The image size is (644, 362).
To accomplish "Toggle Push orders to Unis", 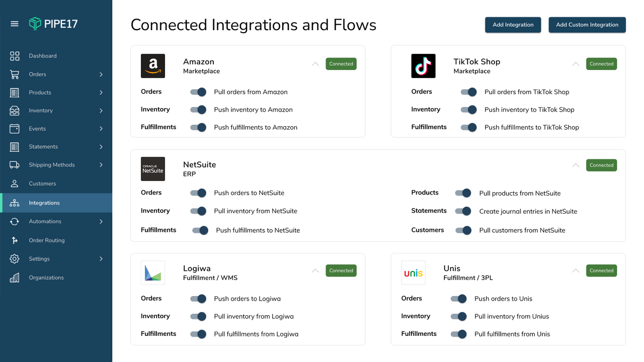I will (459, 299).
